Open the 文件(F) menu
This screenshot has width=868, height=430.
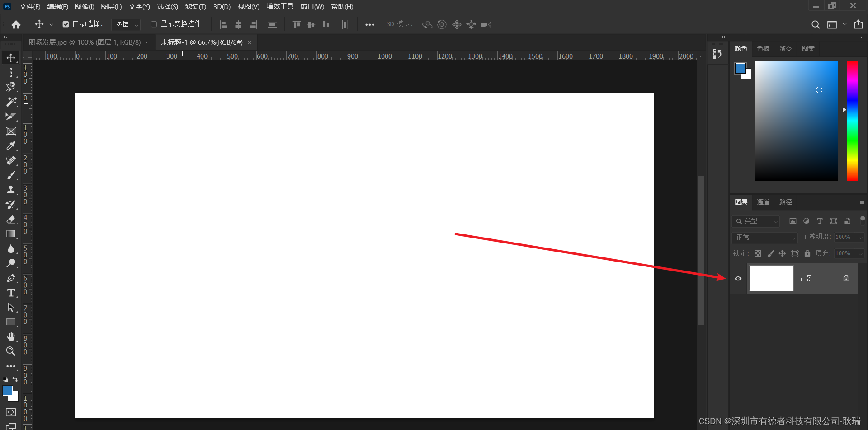(x=30, y=6)
